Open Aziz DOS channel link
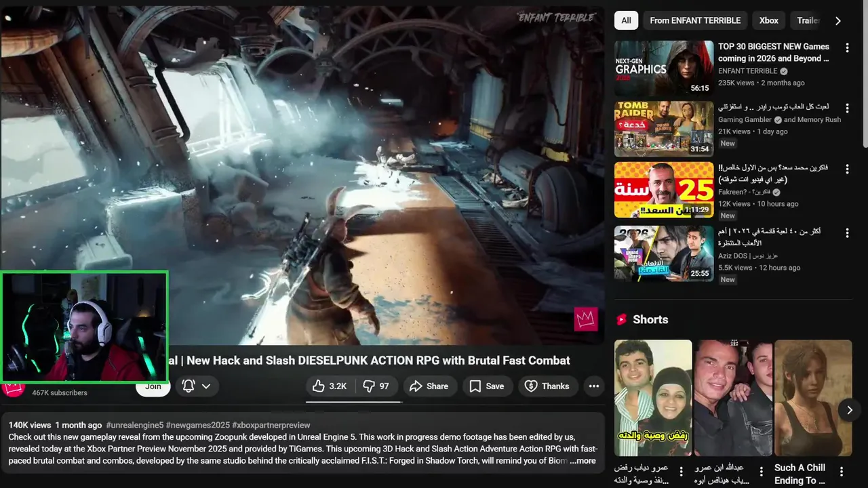Image resolution: width=868 pixels, height=488 pixels. [748, 256]
